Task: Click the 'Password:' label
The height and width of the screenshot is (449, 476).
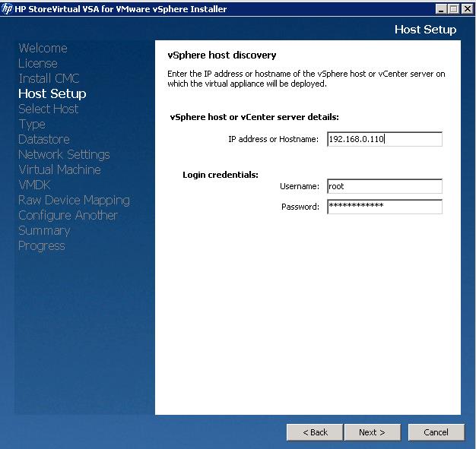Action: coord(300,207)
